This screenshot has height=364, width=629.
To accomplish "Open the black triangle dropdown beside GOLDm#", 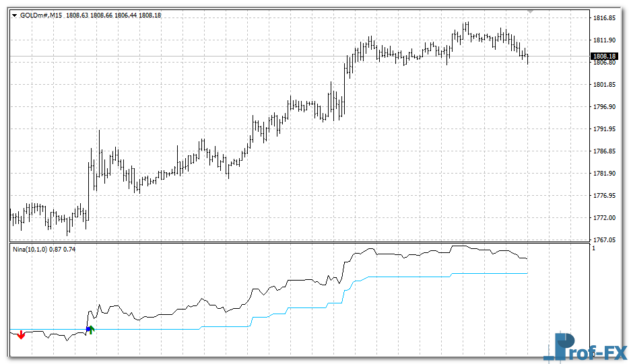I will pyautogui.click(x=15, y=15).
